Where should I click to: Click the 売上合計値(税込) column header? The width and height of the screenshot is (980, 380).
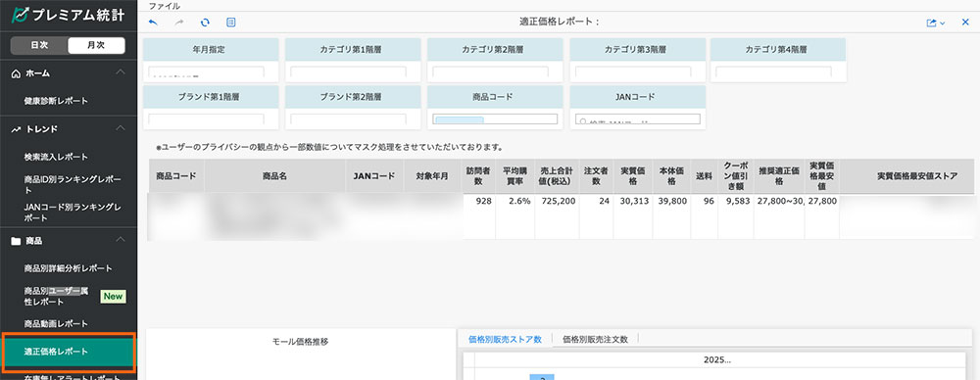[x=557, y=176]
